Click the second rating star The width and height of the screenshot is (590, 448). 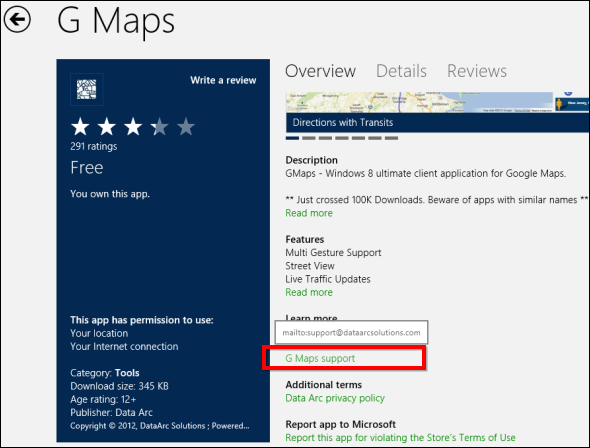pyautogui.click(x=106, y=127)
